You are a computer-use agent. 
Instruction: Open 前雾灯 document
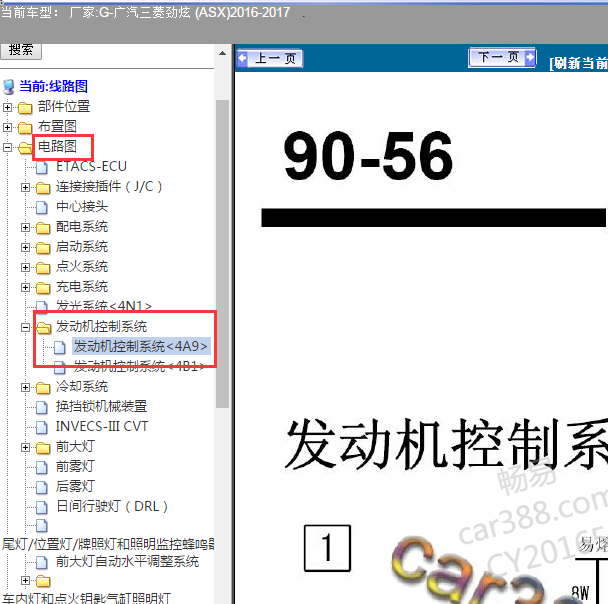[75, 466]
